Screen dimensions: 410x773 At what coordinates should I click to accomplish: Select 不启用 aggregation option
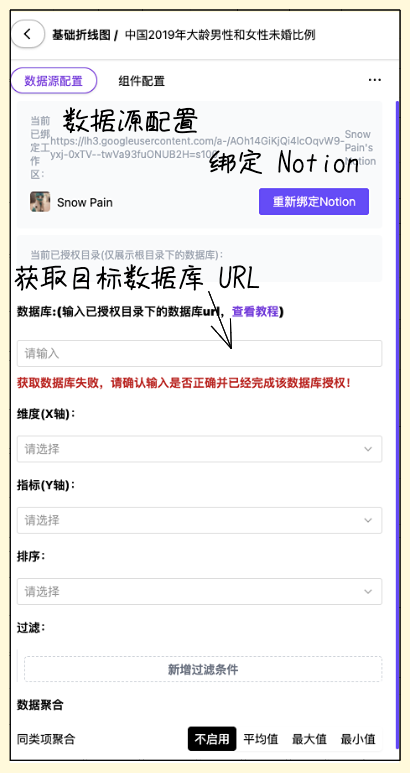(212, 739)
